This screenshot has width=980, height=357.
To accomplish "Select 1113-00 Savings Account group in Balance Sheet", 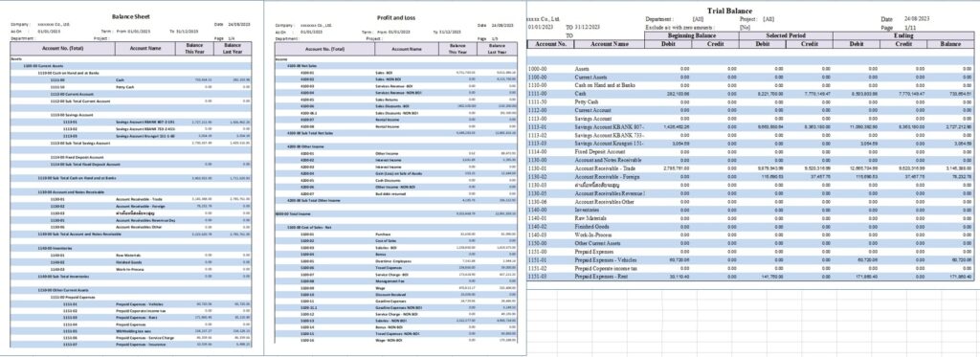I will tap(130, 115).
